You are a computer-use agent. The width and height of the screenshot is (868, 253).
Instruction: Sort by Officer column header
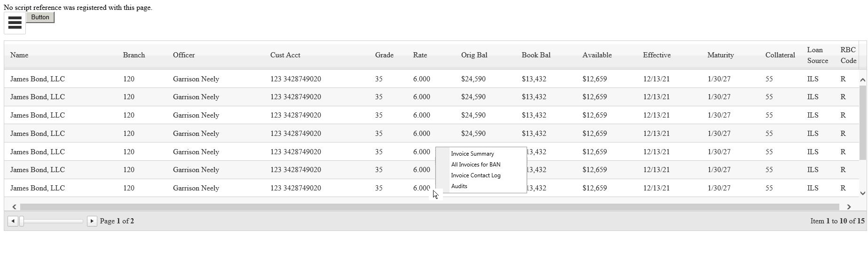pos(183,55)
